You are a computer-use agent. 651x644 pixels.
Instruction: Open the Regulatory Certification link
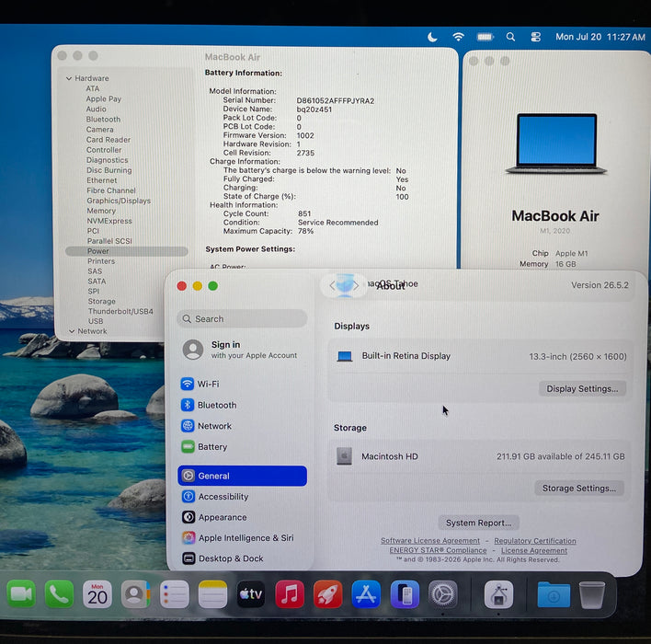click(x=535, y=541)
